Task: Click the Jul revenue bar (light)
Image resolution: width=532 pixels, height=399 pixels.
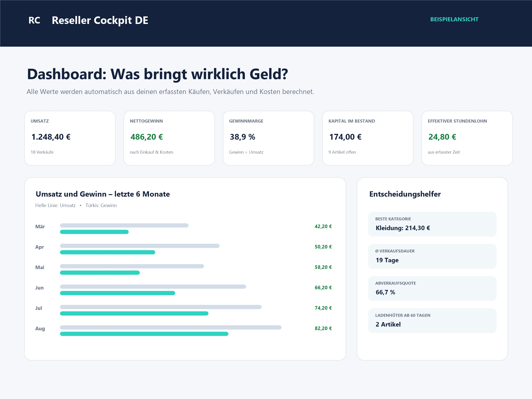Action: [x=161, y=307]
